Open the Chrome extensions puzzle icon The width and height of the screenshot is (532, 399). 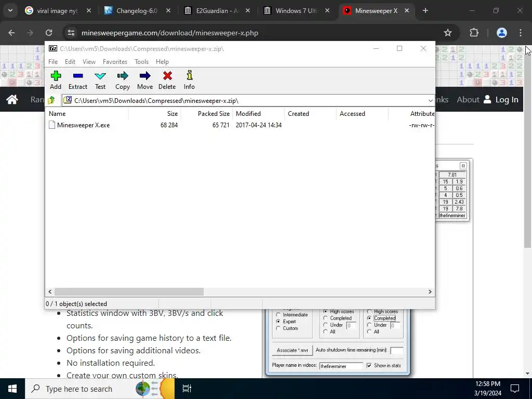point(474,33)
